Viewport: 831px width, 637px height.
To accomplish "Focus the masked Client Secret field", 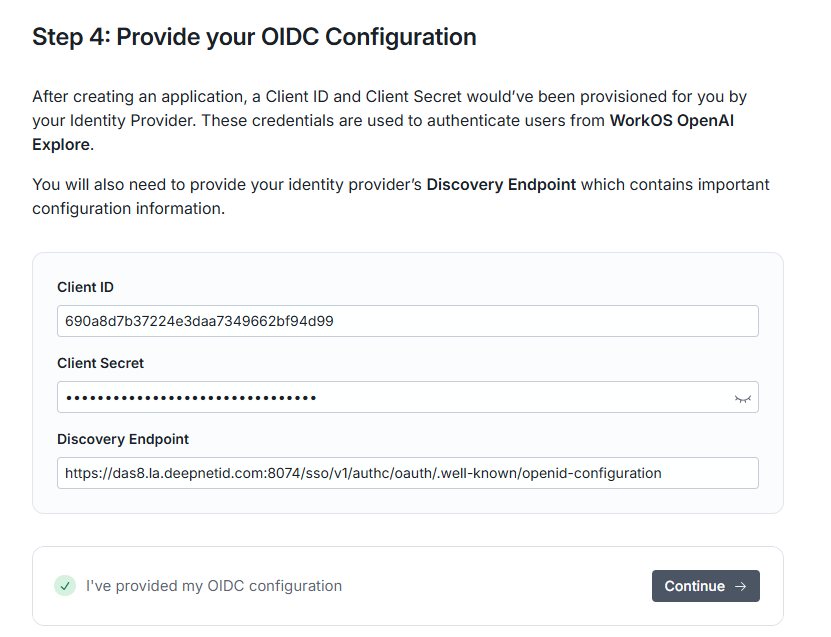I will (x=390, y=397).
